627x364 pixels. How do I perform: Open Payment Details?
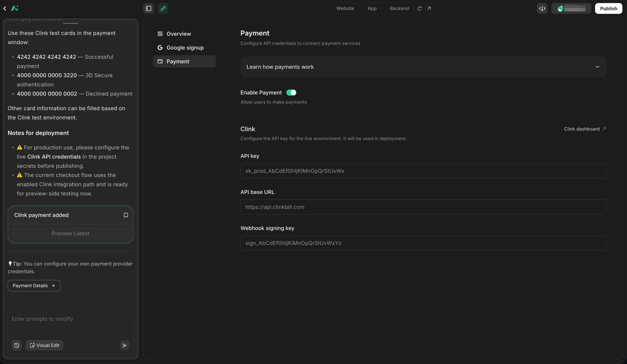pos(34,286)
